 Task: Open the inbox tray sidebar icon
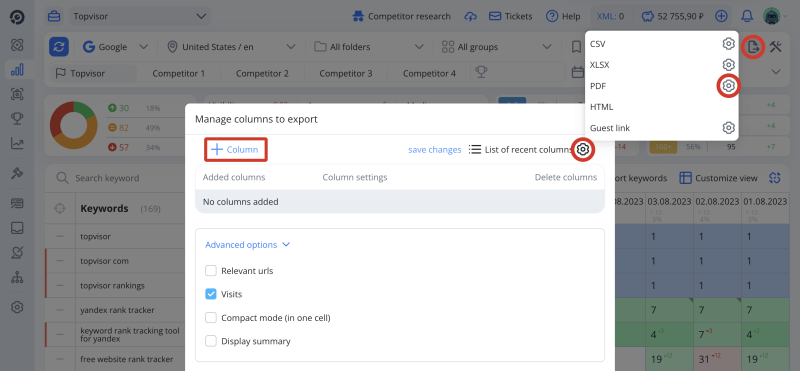click(17, 228)
